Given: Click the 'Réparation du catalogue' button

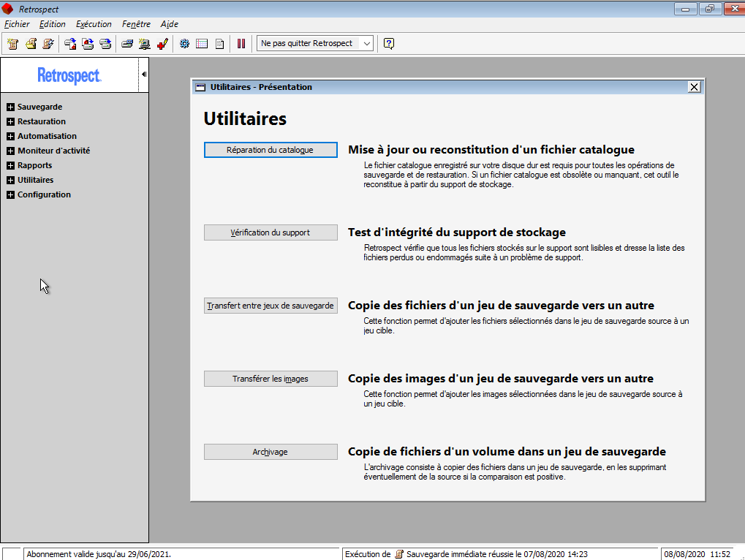Looking at the screenshot, I should point(271,150).
